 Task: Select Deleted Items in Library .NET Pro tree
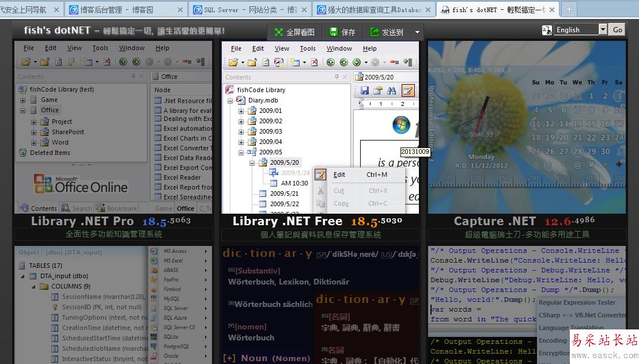(50, 153)
